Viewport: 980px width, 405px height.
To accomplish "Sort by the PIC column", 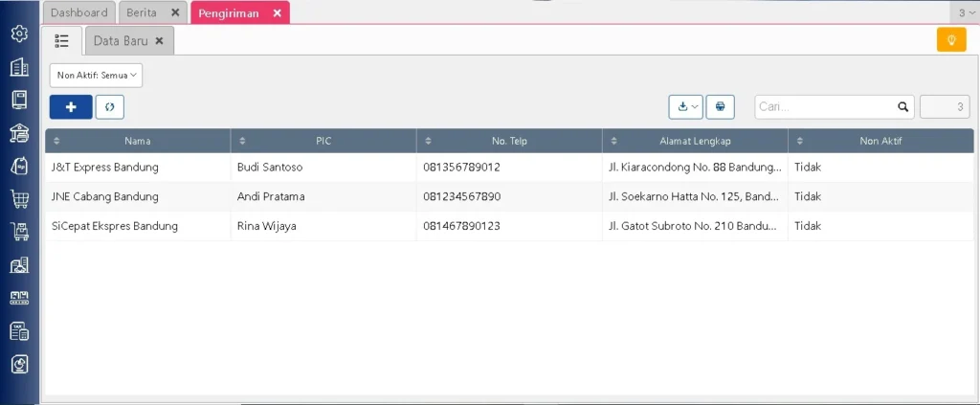I will 323,142.
